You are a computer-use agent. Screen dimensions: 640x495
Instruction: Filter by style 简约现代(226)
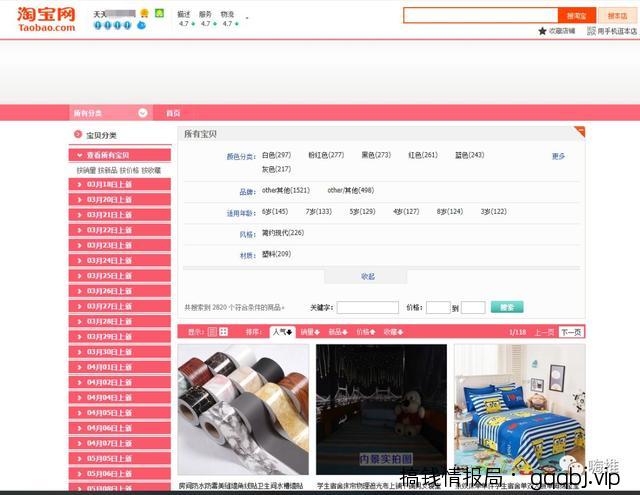coord(283,233)
